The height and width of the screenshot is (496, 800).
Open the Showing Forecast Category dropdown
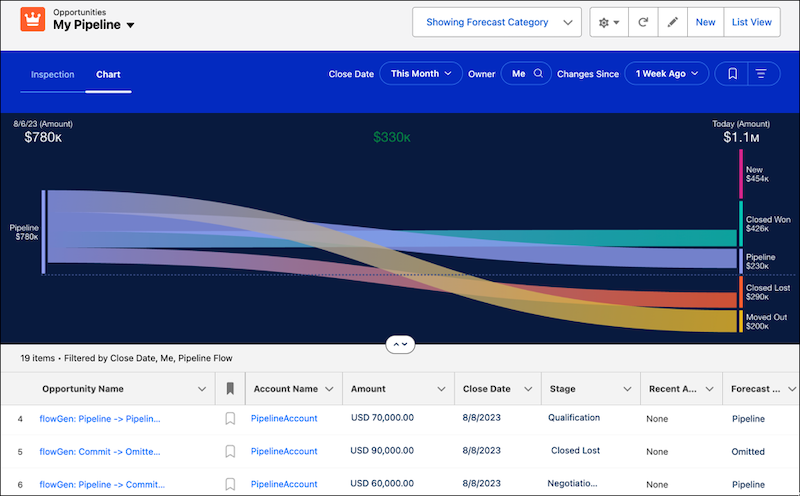[x=497, y=22]
